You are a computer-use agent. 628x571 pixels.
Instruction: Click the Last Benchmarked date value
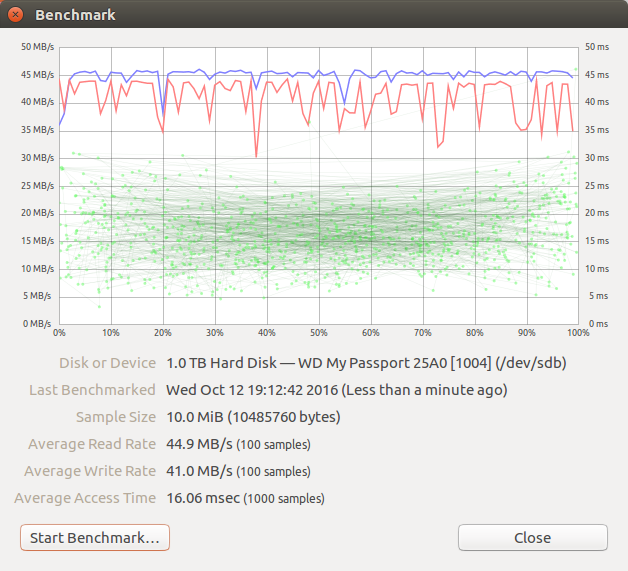336,390
